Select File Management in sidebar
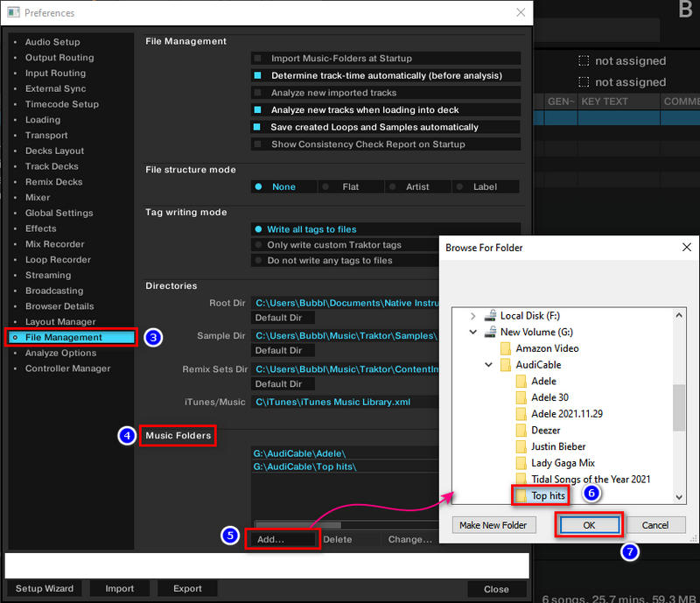Viewport: 700px width, 603px height. (71, 337)
